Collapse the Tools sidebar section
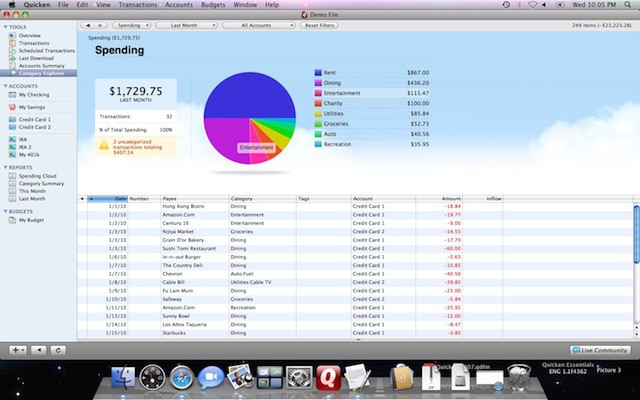This screenshot has height=400, width=640. pyautogui.click(x=5, y=27)
